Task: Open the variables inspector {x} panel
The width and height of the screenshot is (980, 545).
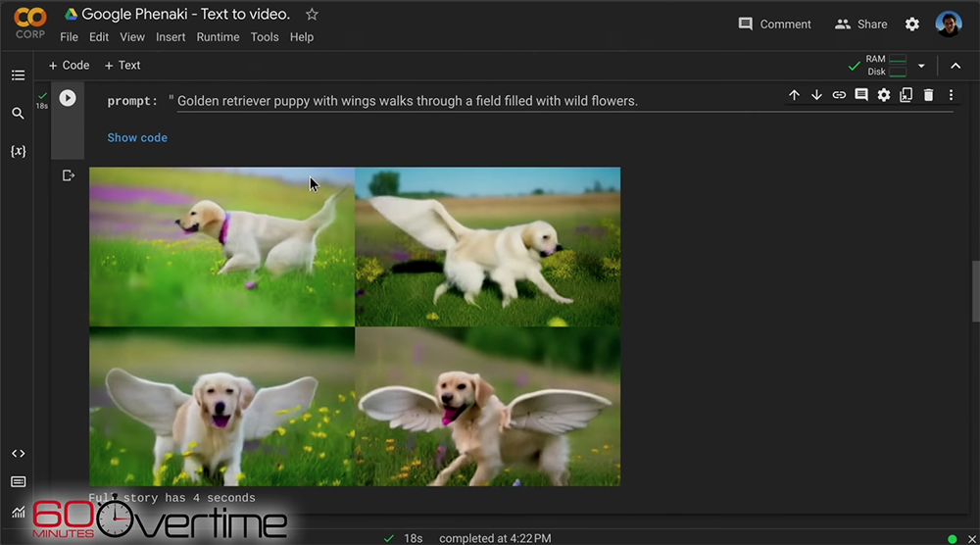Action: (18, 152)
